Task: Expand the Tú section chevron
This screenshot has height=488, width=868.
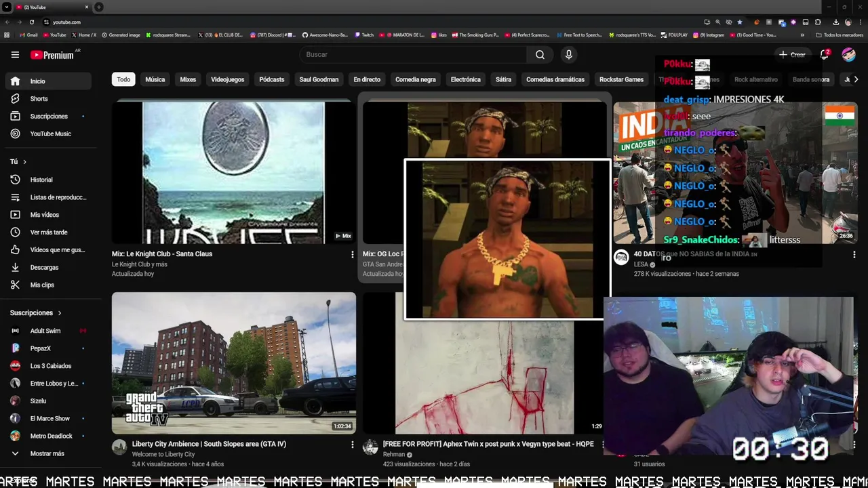Action: pos(24,162)
